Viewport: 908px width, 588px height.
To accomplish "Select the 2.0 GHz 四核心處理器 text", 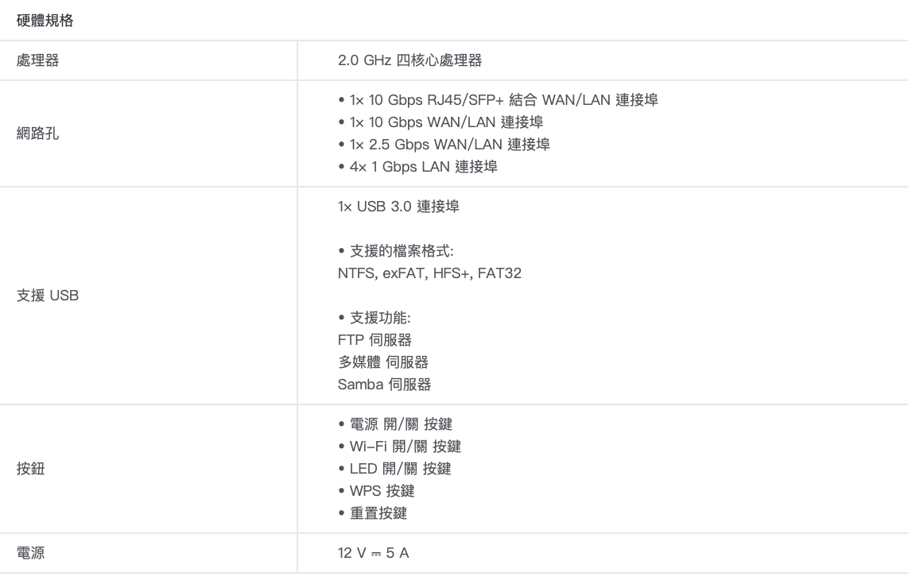I will 410,60.
